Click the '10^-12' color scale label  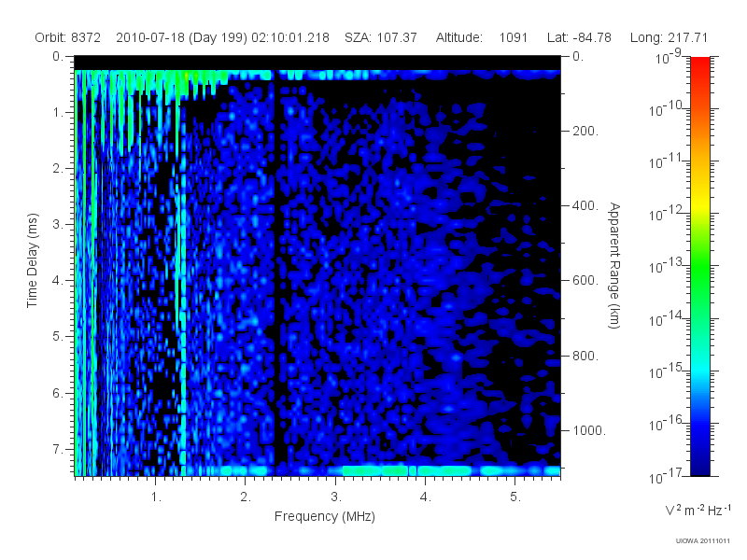coord(666,215)
